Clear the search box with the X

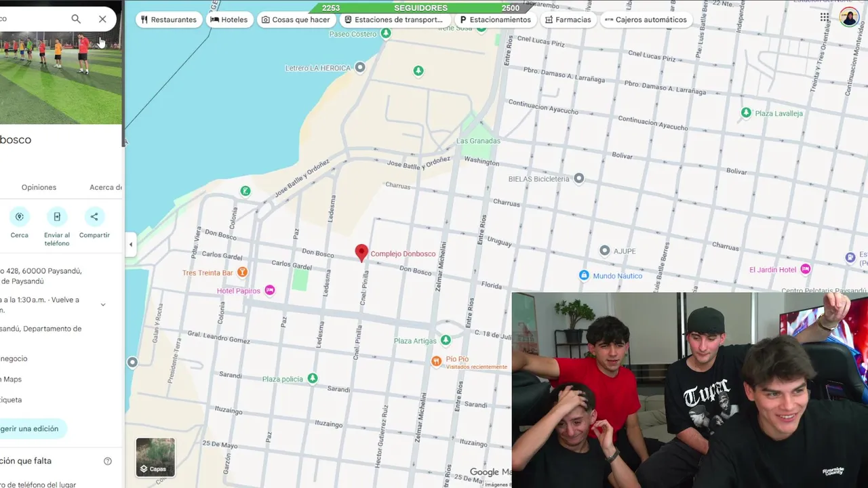tap(102, 19)
